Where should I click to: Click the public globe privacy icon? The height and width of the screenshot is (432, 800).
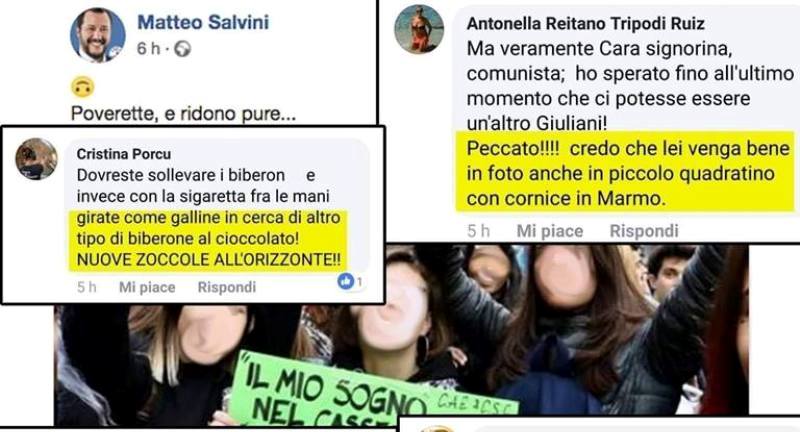coord(183,49)
